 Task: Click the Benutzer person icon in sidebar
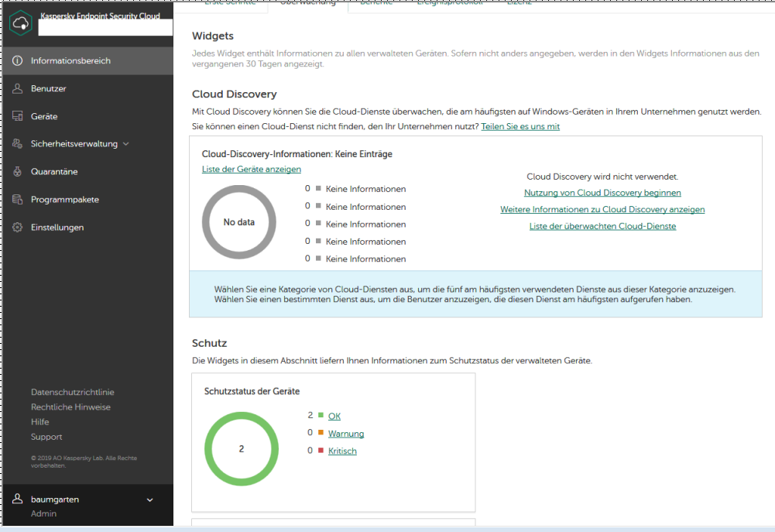tap(17, 88)
